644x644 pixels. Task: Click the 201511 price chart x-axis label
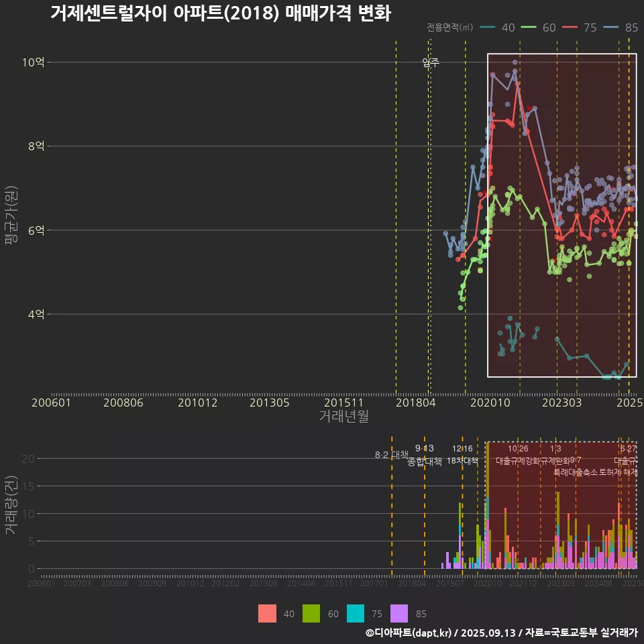tap(343, 402)
